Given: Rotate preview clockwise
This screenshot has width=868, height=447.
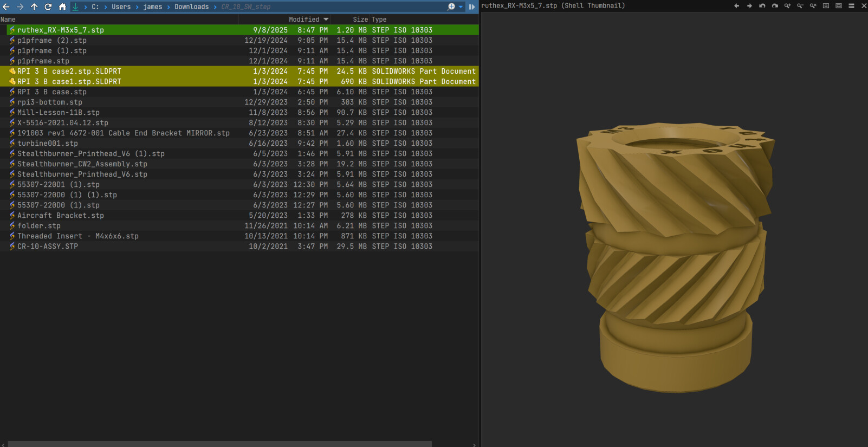Looking at the screenshot, I should [x=775, y=6].
